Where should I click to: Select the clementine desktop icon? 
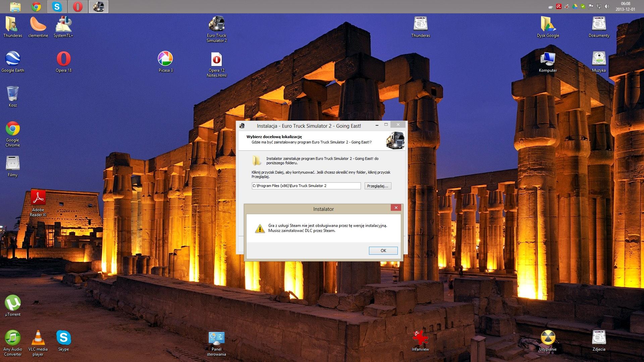coord(38,27)
